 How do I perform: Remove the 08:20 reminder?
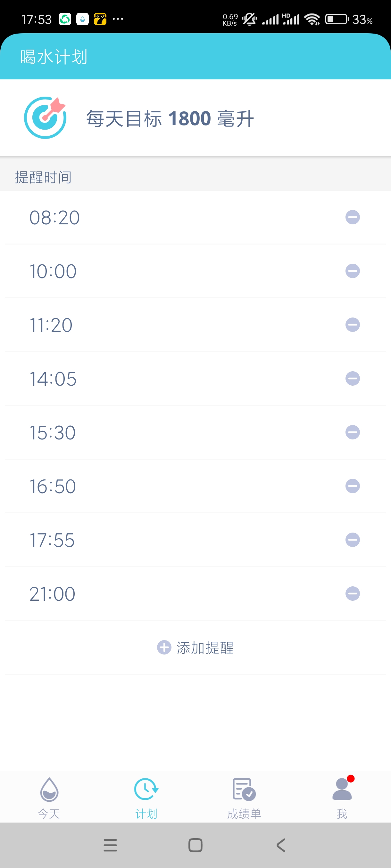coord(353,217)
